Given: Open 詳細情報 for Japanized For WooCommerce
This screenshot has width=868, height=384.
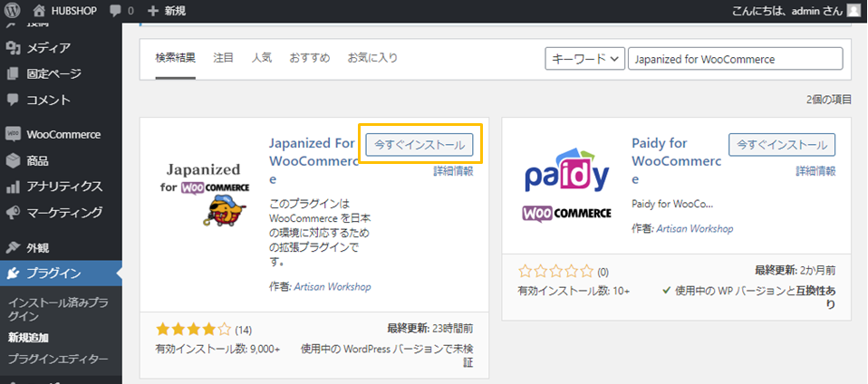Looking at the screenshot, I should tap(453, 171).
